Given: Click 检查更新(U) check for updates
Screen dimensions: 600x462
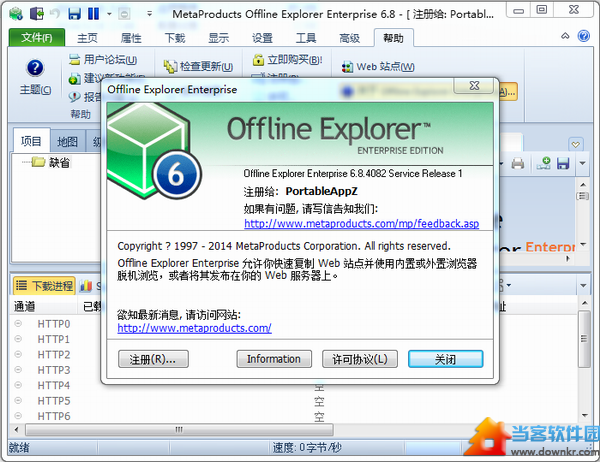Looking at the screenshot, I should [x=198, y=67].
